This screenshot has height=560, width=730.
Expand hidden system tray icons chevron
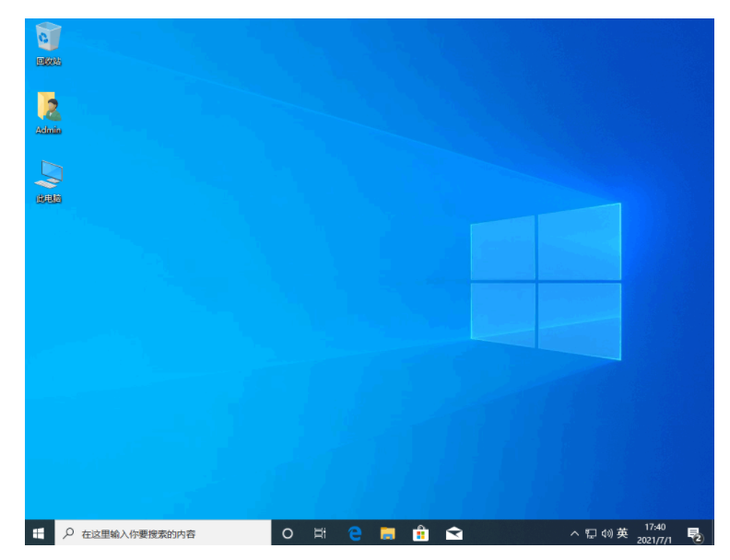tap(574, 533)
